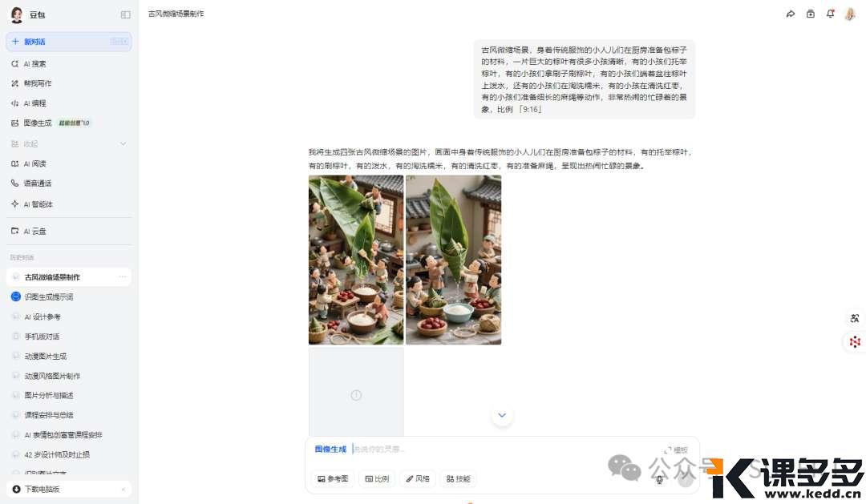
Task: Focus the image prompt input field
Action: click(503, 450)
